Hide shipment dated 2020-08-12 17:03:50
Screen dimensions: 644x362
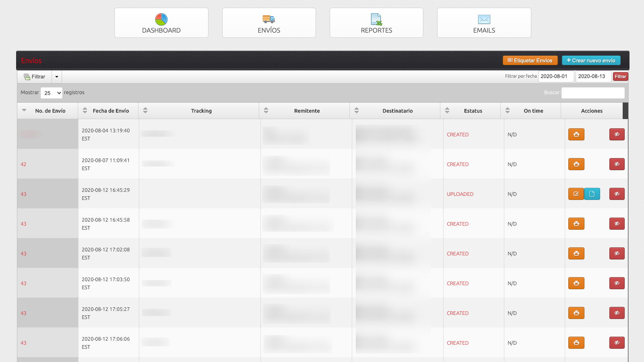pos(617,283)
